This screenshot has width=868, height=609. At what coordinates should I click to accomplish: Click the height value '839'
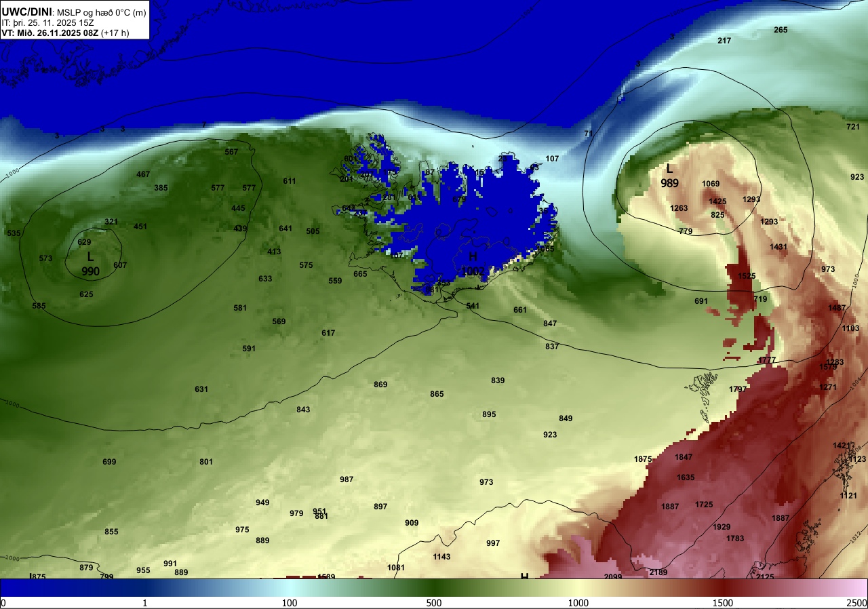[x=498, y=380]
